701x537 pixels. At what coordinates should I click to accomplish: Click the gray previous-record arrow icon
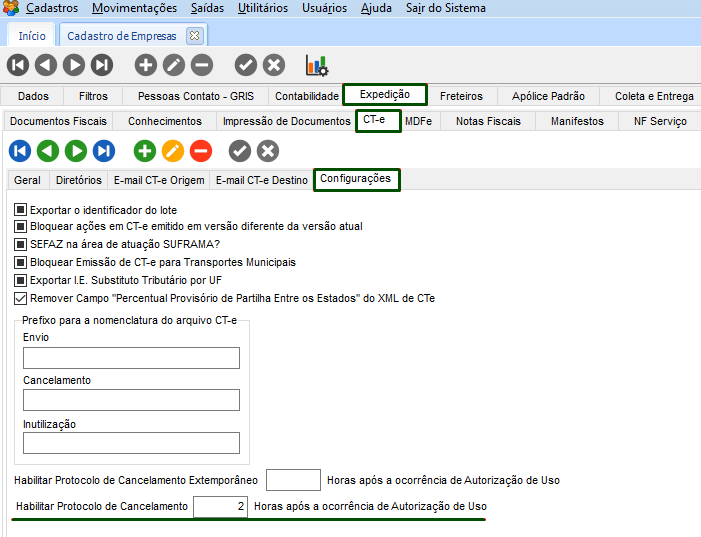click(46, 65)
